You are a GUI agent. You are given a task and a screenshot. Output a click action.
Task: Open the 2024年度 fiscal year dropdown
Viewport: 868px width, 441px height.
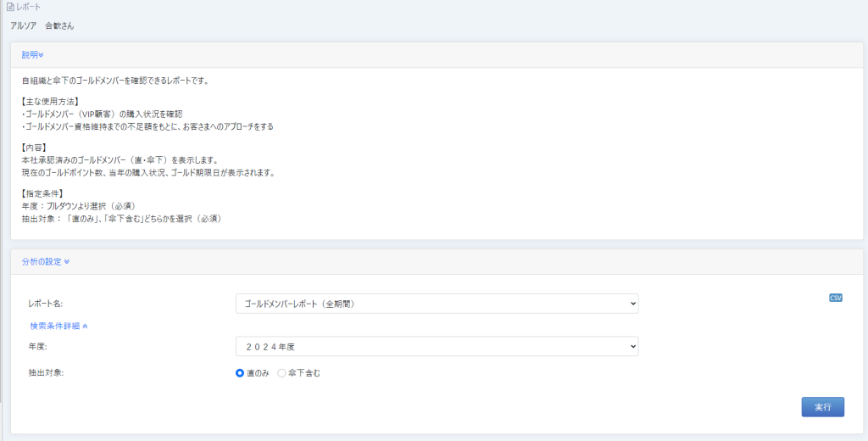[436, 346]
